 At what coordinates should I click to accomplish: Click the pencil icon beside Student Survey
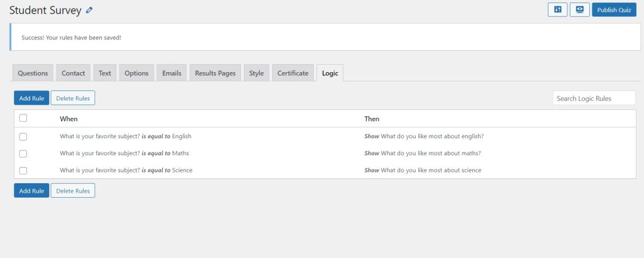tap(89, 11)
